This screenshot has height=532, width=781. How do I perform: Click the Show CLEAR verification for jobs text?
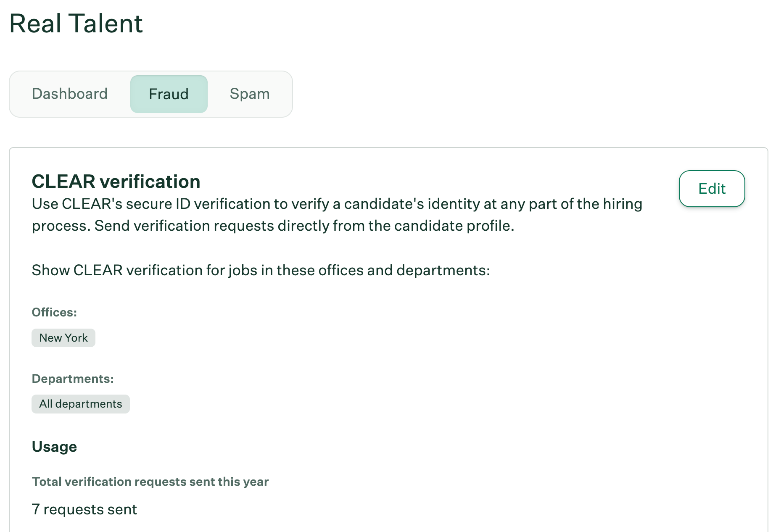tap(261, 270)
